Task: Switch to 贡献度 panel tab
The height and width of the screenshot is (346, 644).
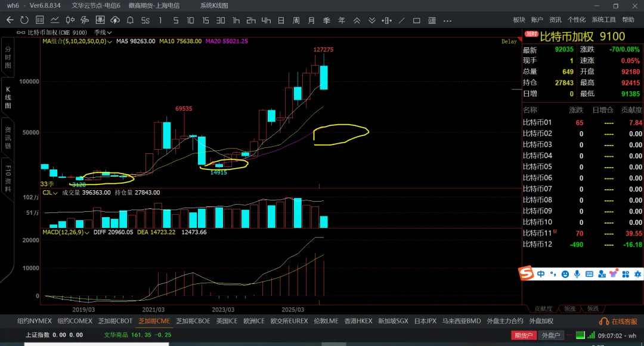Action: pos(543,308)
